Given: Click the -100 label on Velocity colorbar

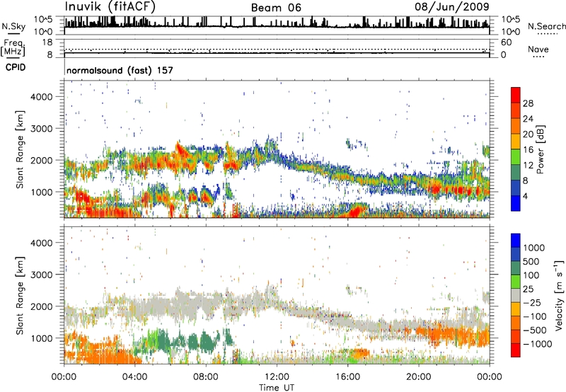Looking at the screenshot, I should point(535,316).
